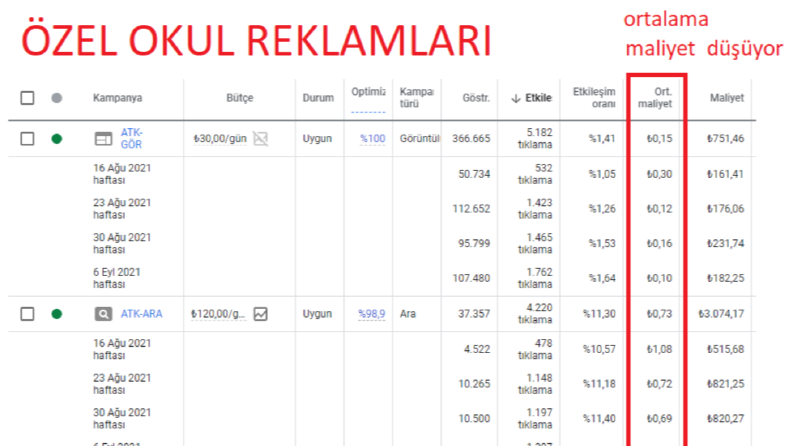The image size is (793, 446).
Task: Click the Görüntül campaign type cell
Action: tap(420, 139)
